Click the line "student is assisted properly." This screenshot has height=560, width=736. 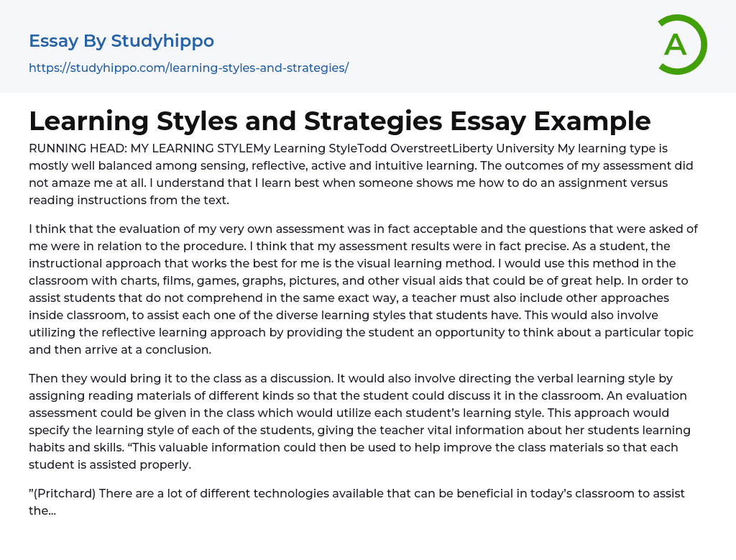pos(109,464)
